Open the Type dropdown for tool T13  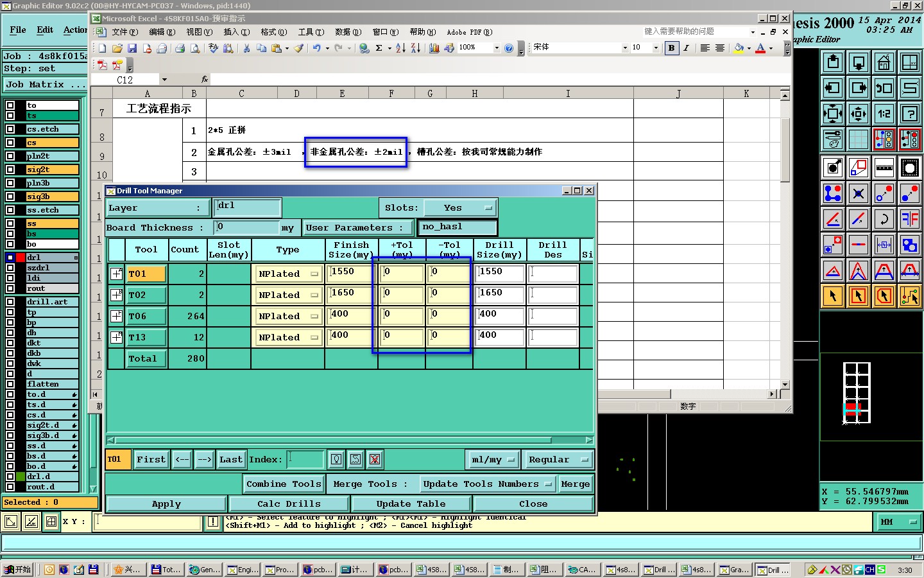(288, 338)
